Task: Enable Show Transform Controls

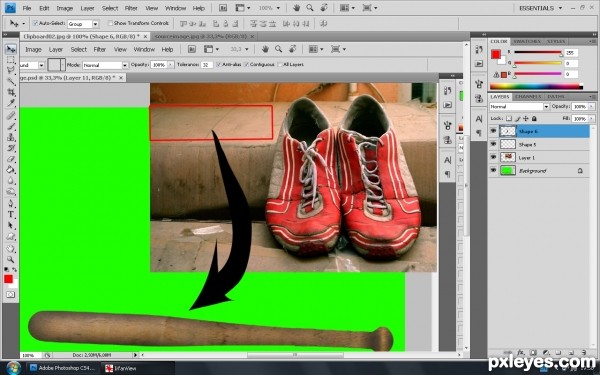Action: [110, 23]
